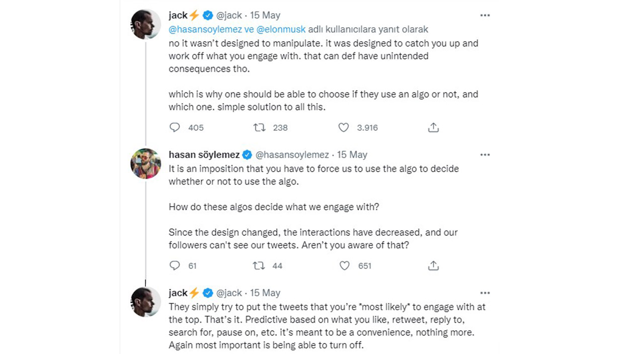Open more options on jack's last tweet
The width and height of the screenshot is (644, 354).
[485, 293]
